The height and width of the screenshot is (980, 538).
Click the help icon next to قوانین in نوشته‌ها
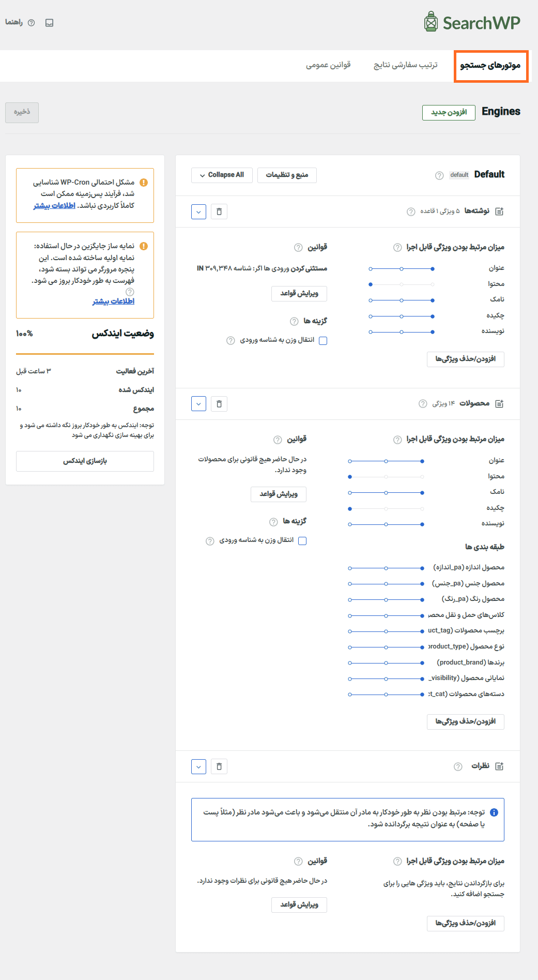(298, 248)
